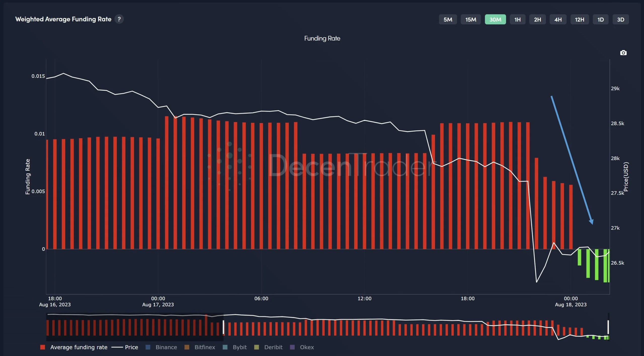Open the 3D timeframe option
644x356 pixels.
pos(620,19)
